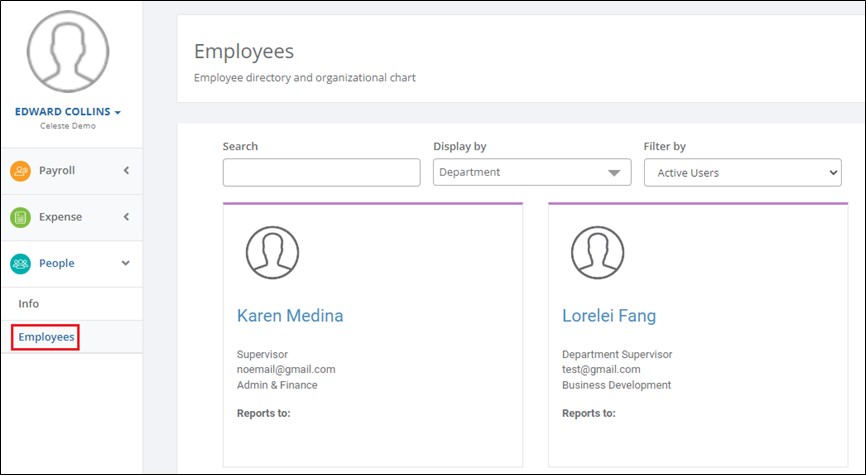
Task: Click the Expense menu label
Action: coord(60,217)
